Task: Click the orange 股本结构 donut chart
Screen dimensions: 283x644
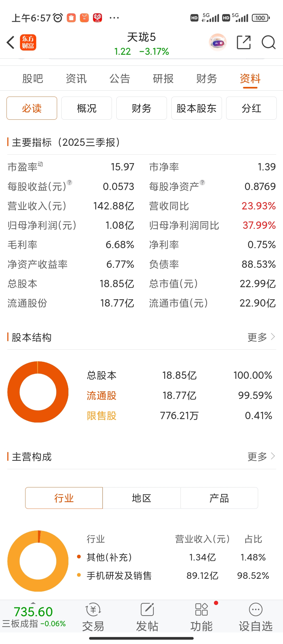Action: coord(38,392)
